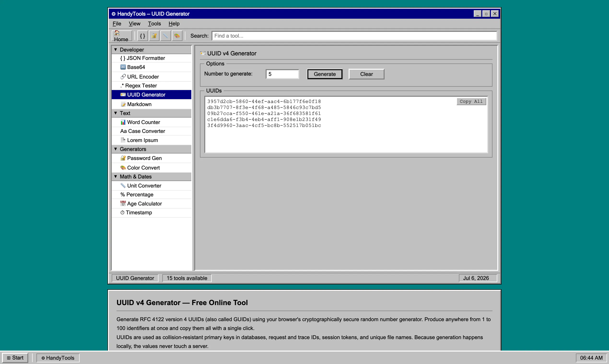Go to Home in the toolbar
This screenshot has height=364, width=609.
coord(122,36)
